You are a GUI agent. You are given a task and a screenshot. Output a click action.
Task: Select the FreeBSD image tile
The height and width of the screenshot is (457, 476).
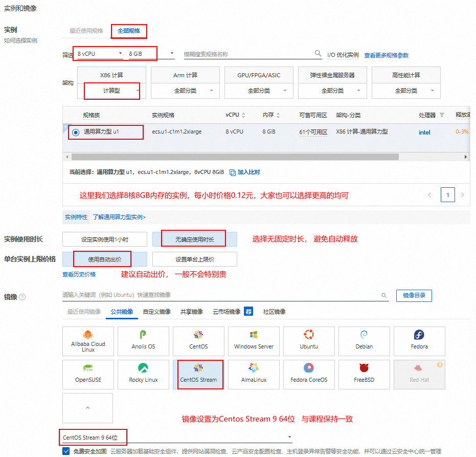(364, 375)
